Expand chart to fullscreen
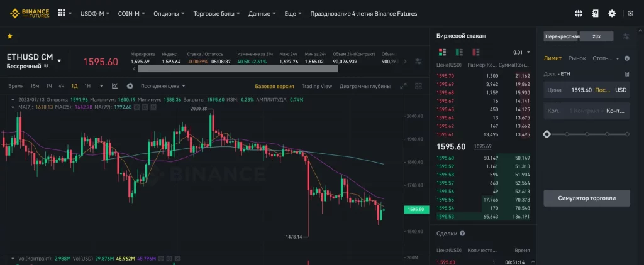 pos(403,86)
